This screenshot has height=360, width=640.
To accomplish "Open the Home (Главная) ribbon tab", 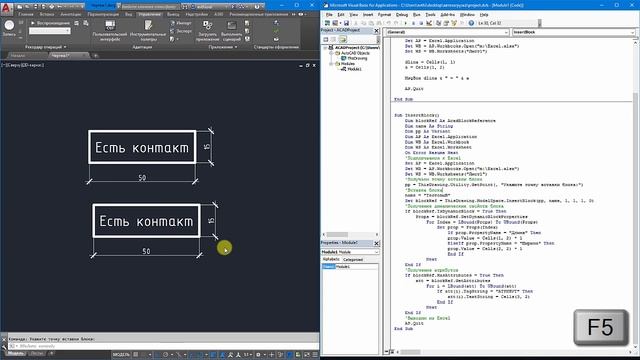I will coord(26,14).
